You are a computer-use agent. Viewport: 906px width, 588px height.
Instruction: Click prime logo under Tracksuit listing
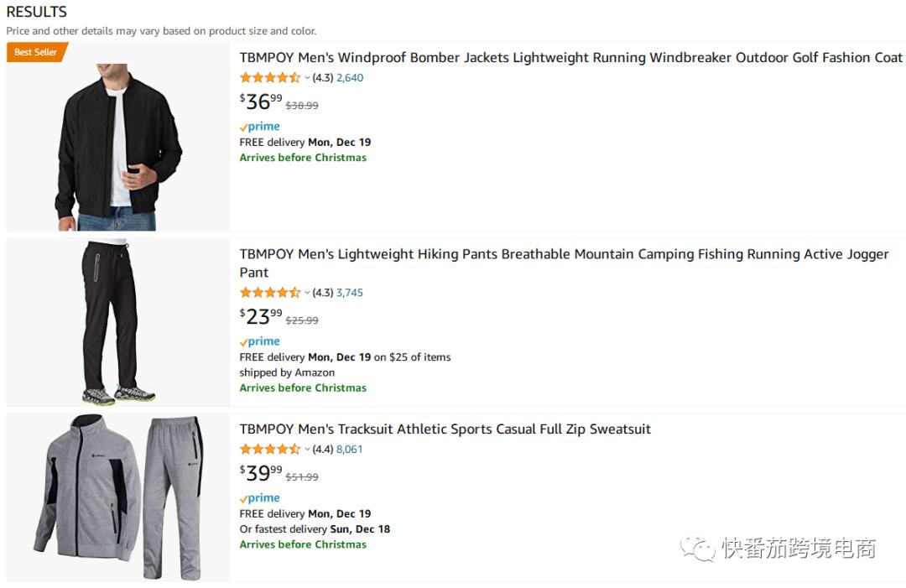[260, 498]
